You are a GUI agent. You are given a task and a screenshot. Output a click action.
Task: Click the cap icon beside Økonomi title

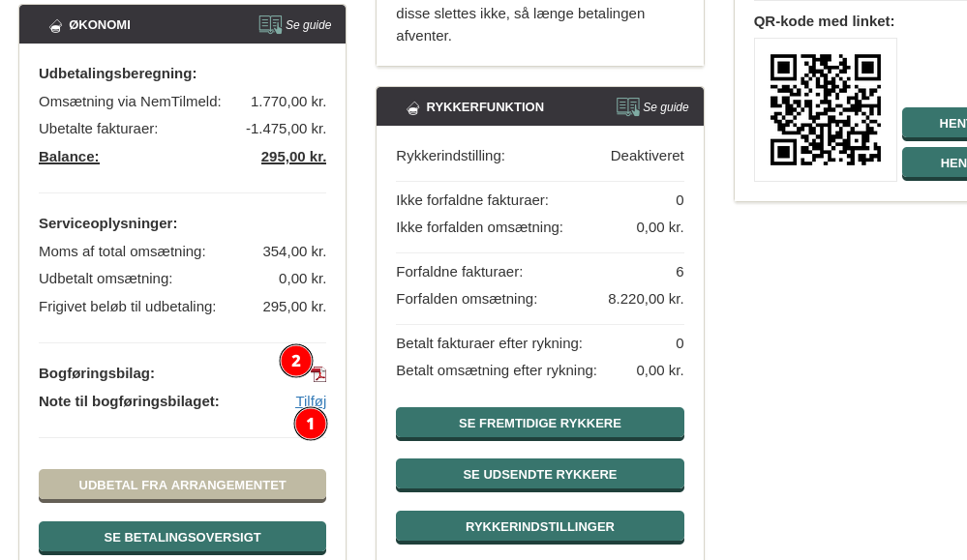pos(55,25)
